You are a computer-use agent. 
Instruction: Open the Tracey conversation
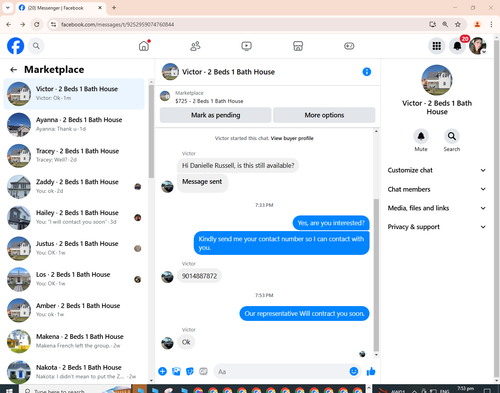click(74, 155)
